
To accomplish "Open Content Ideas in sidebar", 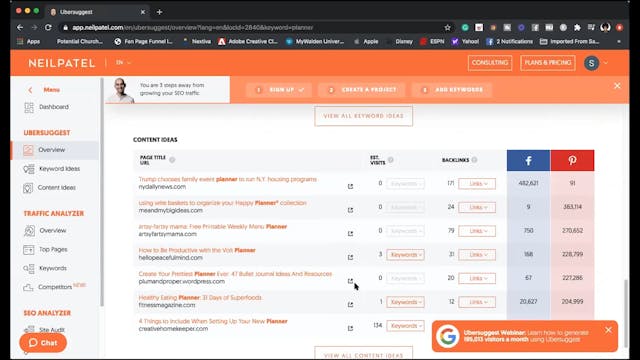I will (x=56, y=187).
